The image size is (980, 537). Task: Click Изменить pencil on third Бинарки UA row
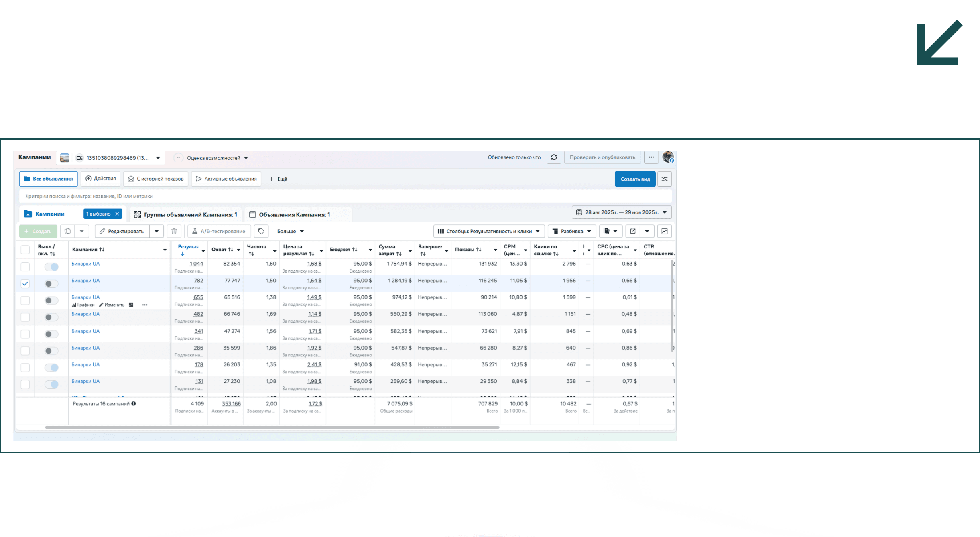(112, 305)
